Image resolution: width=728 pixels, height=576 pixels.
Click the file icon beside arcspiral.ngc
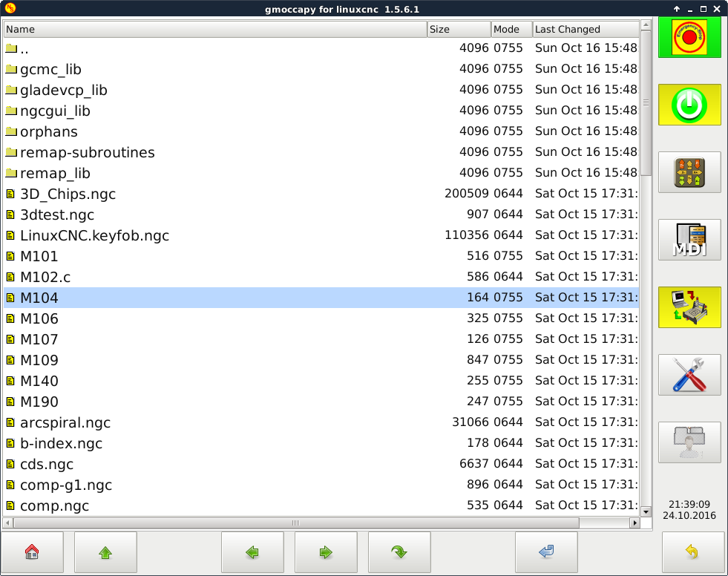click(x=10, y=422)
